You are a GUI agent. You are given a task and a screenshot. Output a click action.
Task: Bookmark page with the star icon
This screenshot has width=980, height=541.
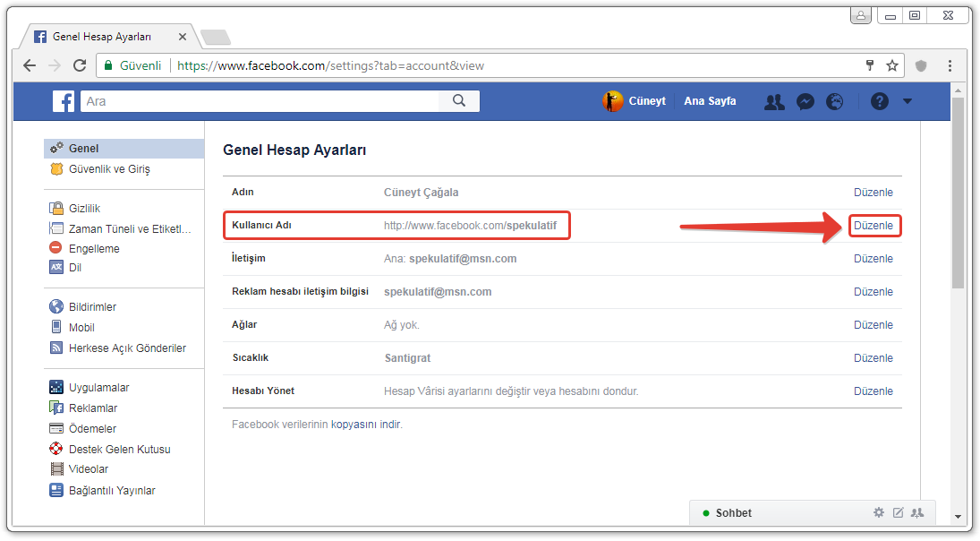(x=892, y=65)
